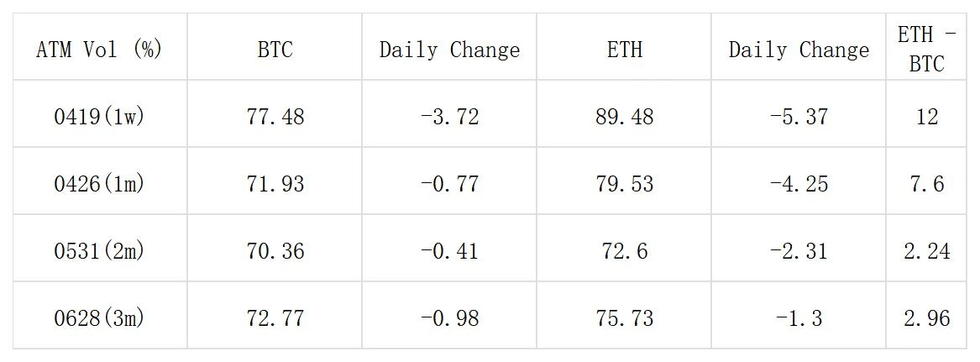Click the 0419(1w) row label
The height and width of the screenshot is (362, 980).
pos(99,117)
